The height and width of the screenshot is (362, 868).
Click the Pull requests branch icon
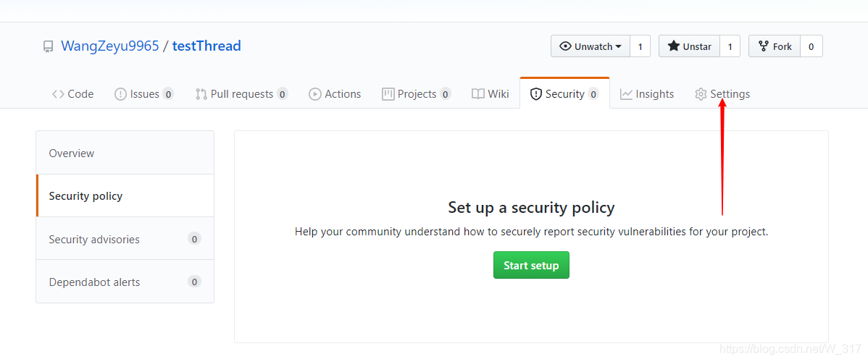pos(201,94)
